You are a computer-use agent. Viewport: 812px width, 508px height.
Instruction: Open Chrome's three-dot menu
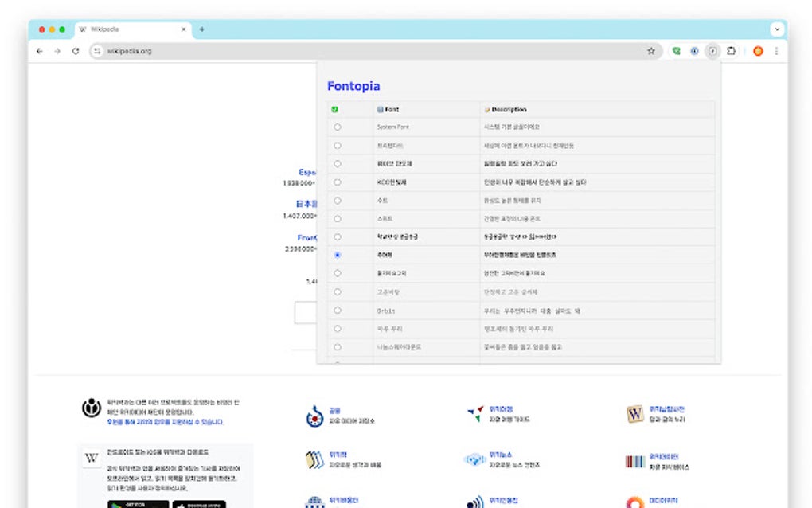click(775, 50)
